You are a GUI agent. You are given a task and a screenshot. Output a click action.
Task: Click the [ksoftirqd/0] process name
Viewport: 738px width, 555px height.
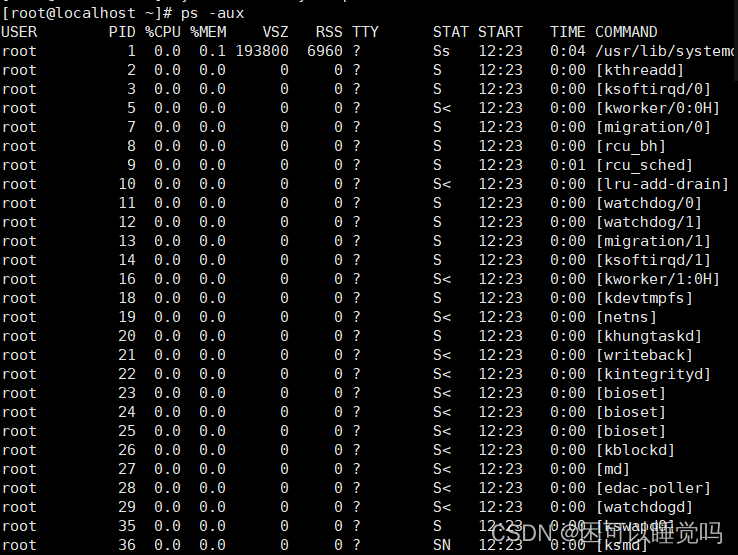[x=653, y=89]
